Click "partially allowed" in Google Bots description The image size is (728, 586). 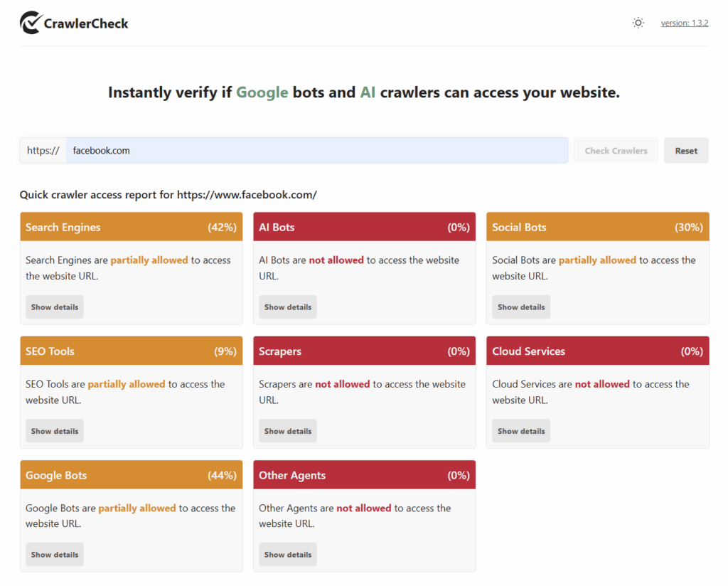[x=137, y=508]
